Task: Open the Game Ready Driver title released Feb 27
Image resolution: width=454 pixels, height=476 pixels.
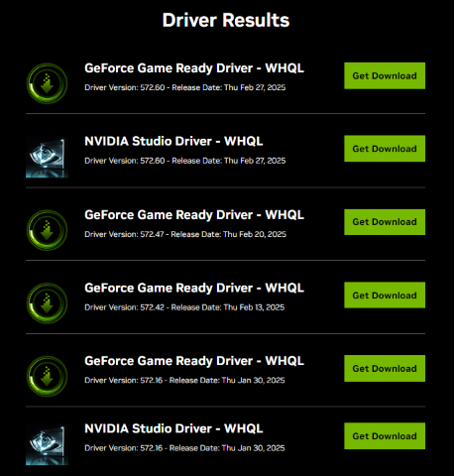Action: point(194,68)
